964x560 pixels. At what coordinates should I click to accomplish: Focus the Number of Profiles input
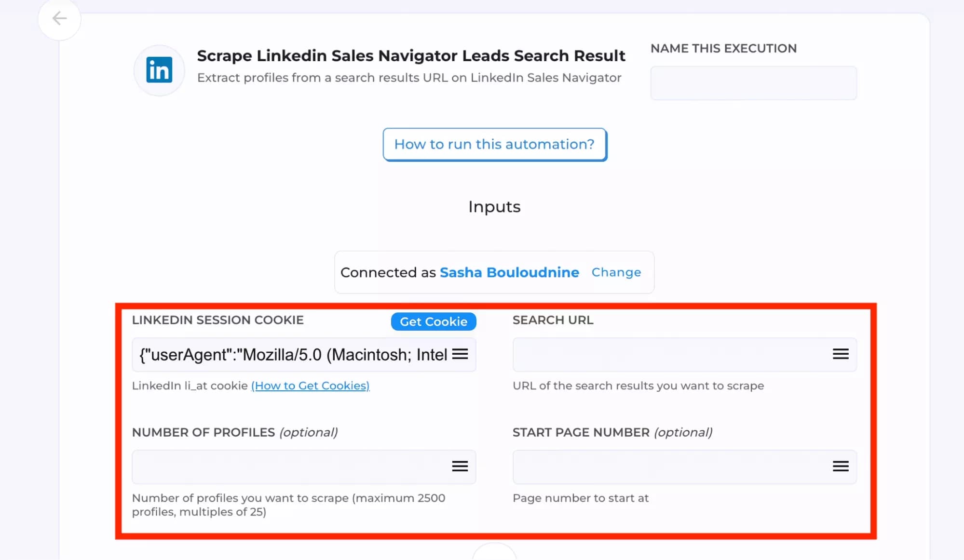285,466
